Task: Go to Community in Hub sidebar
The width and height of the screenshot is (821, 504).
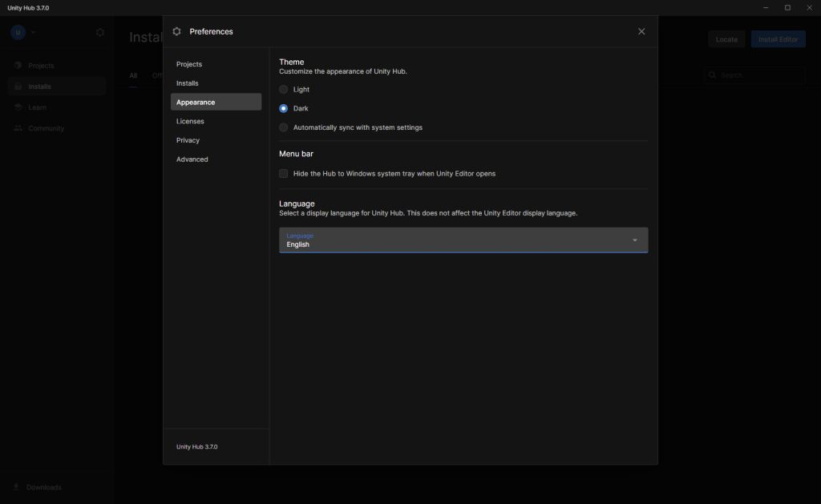Action: pyautogui.click(x=57, y=128)
